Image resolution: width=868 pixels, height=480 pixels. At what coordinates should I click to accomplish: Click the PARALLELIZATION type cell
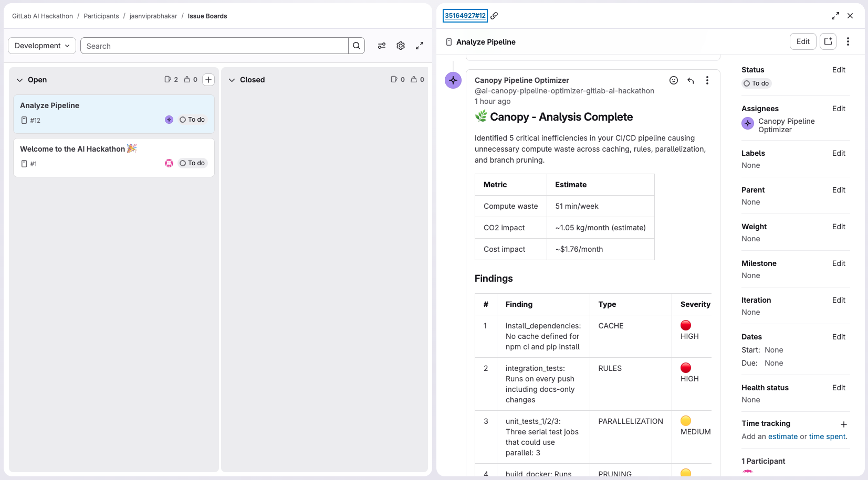(631, 437)
